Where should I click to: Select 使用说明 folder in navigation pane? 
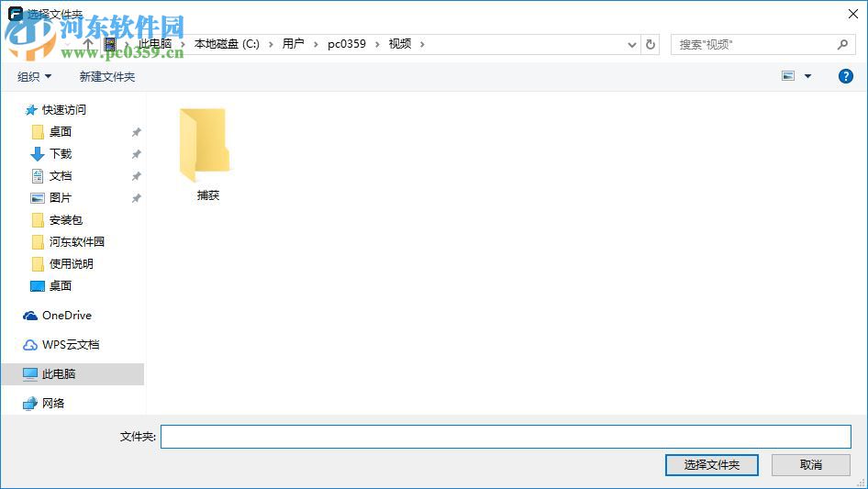71,263
